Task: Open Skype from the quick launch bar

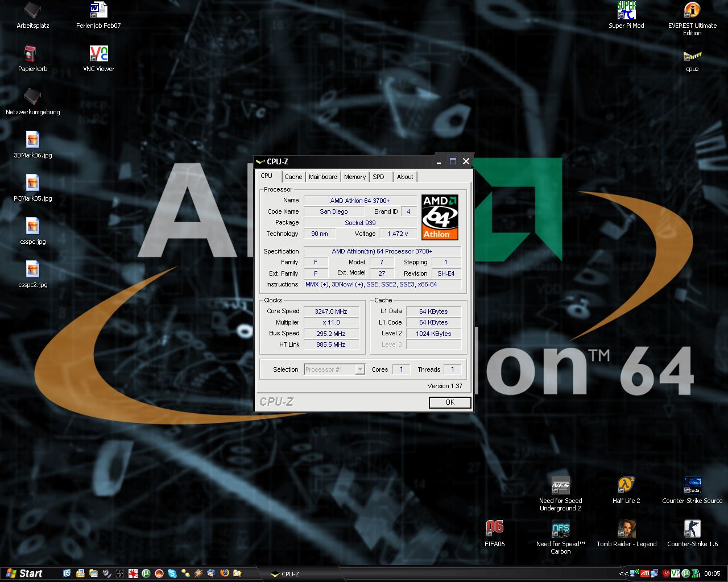Action: [x=172, y=573]
